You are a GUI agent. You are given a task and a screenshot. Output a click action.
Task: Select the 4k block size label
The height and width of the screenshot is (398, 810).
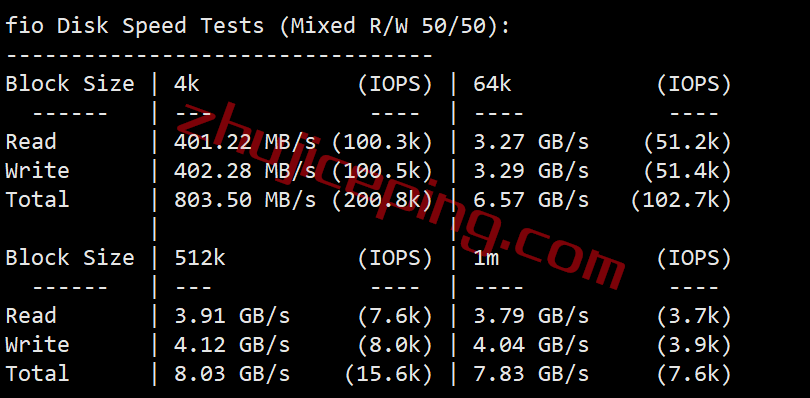coord(186,84)
